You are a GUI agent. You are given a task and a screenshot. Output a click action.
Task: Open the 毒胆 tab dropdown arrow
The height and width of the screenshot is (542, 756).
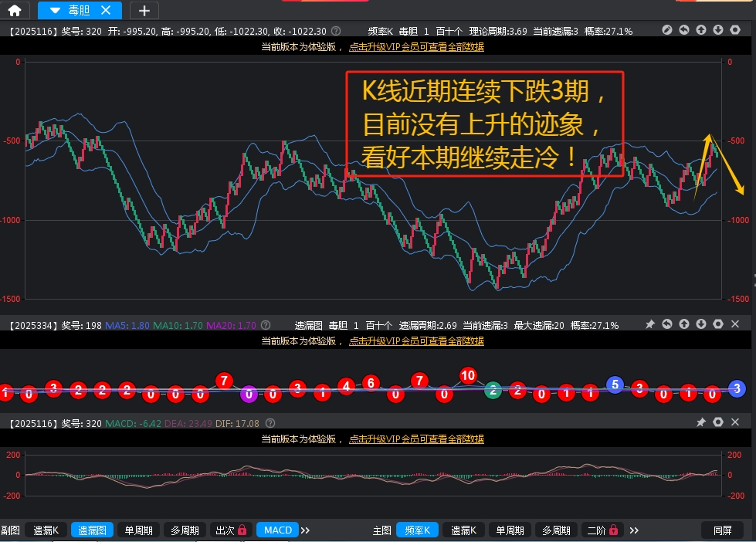click(x=53, y=10)
